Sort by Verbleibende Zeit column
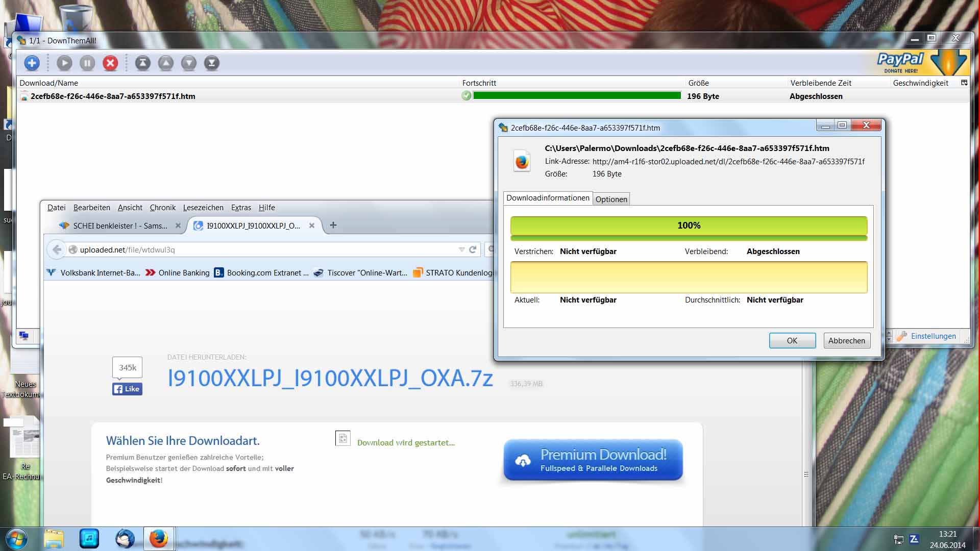The image size is (980, 551). (x=839, y=83)
